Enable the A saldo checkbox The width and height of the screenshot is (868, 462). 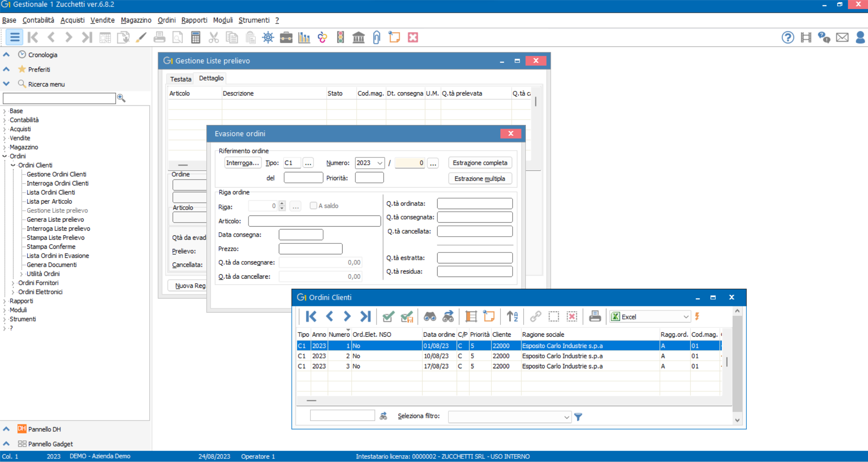(313, 205)
